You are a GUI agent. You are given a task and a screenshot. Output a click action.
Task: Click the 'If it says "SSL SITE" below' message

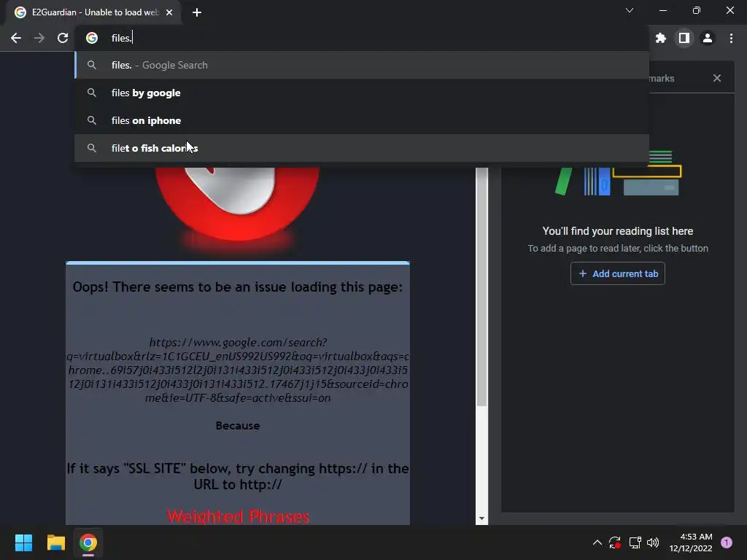238,476
